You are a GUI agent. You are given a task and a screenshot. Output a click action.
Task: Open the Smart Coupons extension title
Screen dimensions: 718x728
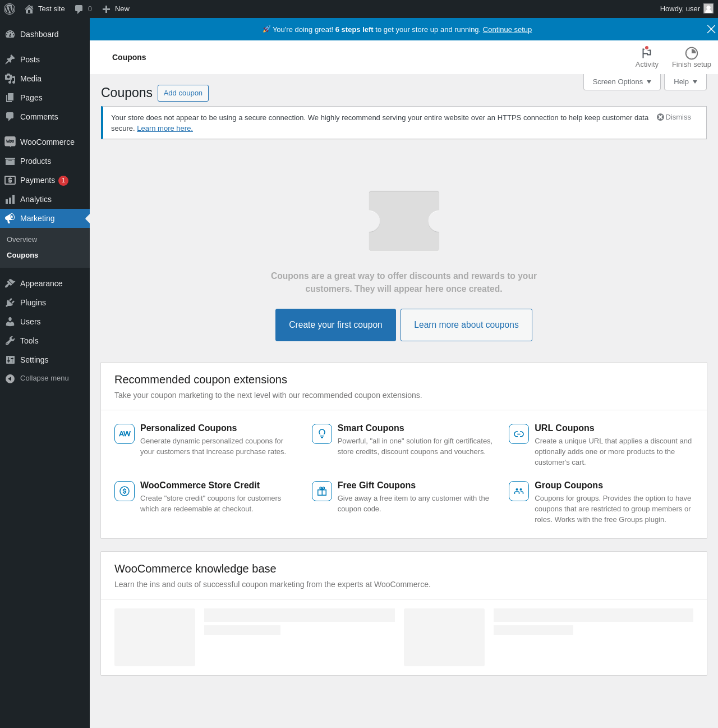coord(371,428)
